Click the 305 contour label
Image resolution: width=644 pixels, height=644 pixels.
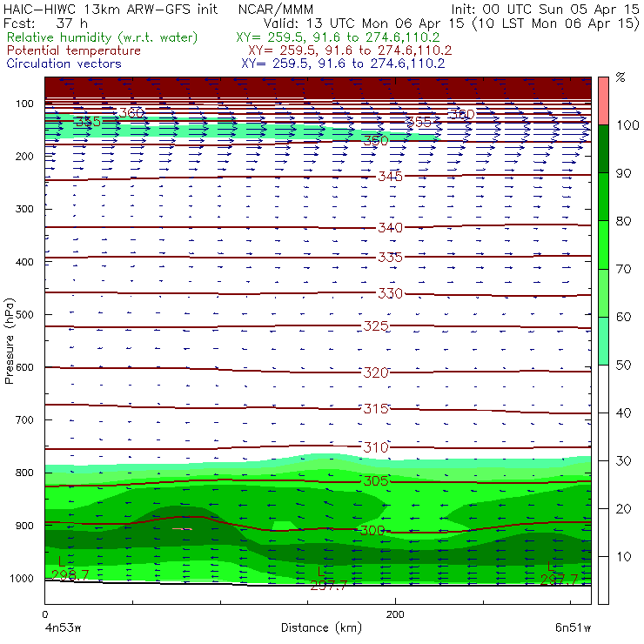376,481
